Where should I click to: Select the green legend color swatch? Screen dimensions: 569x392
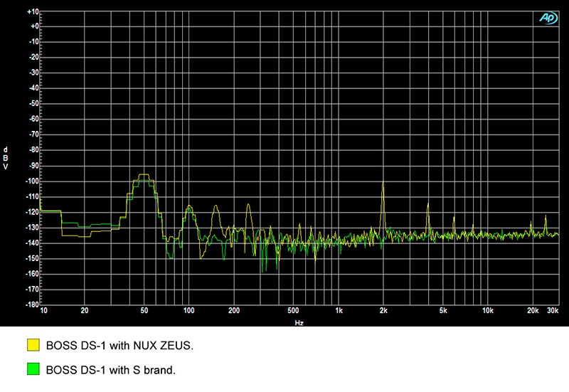coord(33,371)
